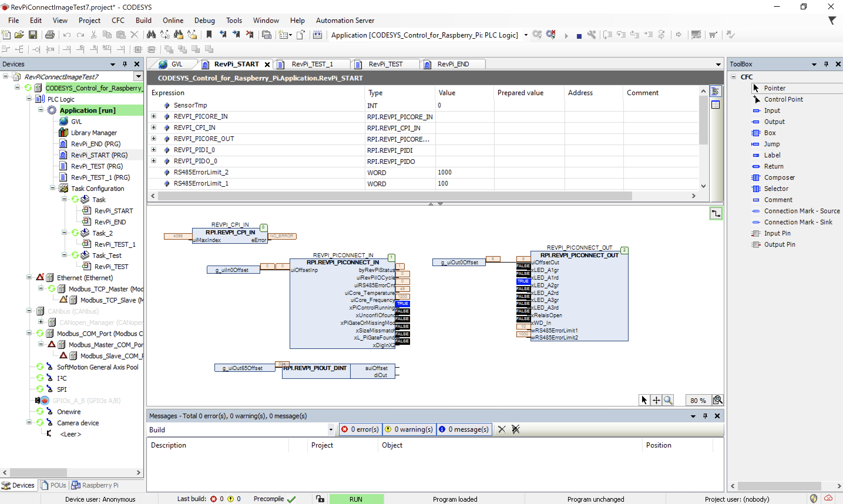
Task: Choose Connection Mark - Source in ToolBox
Action: pyautogui.click(x=802, y=211)
